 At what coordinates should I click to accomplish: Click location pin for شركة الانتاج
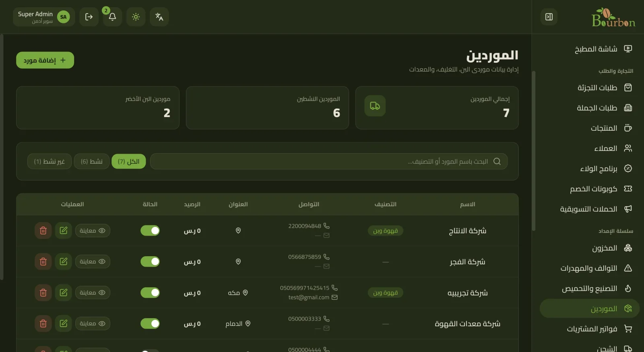pyautogui.click(x=238, y=231)
